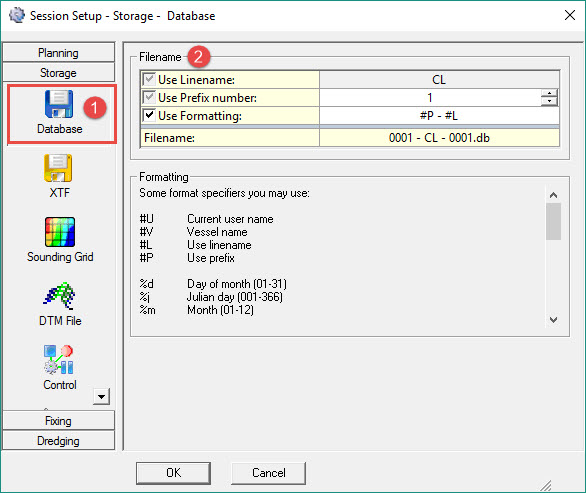Select the Sounding Grid icon

point(60,232)
